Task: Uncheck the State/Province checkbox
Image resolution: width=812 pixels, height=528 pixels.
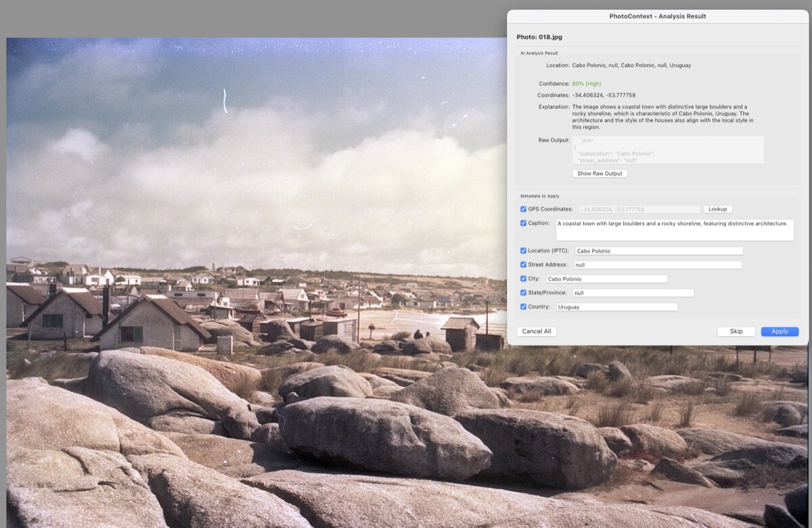Action: click(x=522, y=292)
